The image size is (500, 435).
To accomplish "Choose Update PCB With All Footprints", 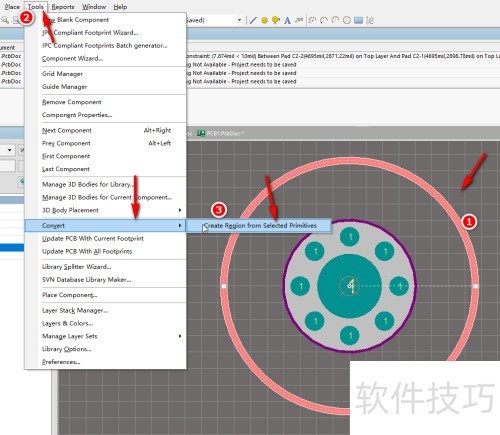I will 105,252.
